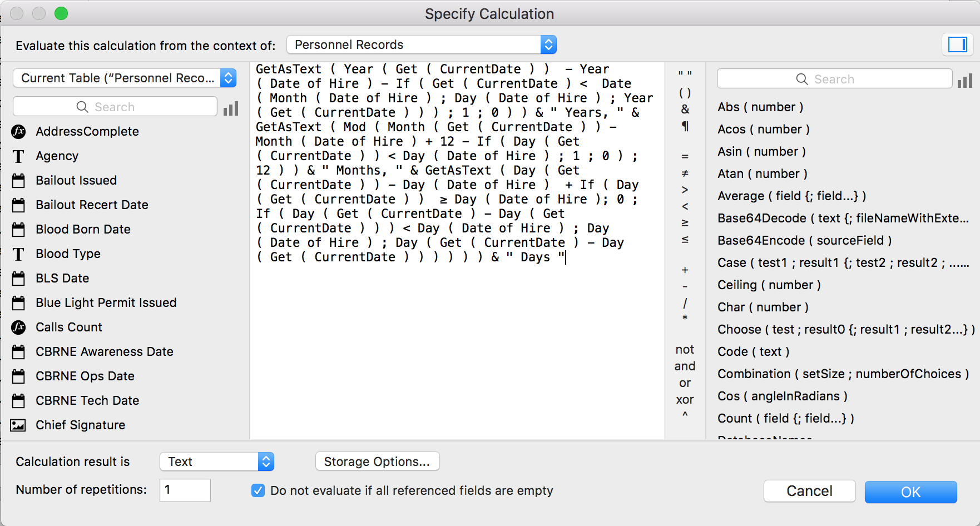The image size is (980, 526).
Task: Confirm calculation with OK button
Action: click(x=910, y=492)
